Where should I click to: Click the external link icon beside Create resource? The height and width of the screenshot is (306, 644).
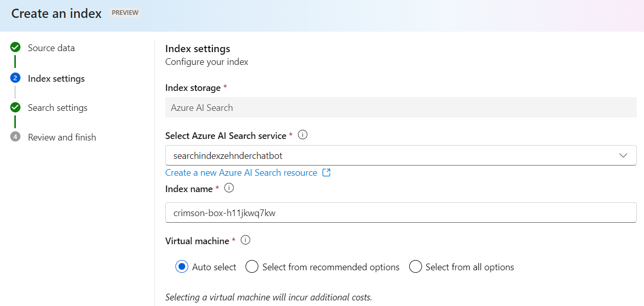(x=326, y=173)
